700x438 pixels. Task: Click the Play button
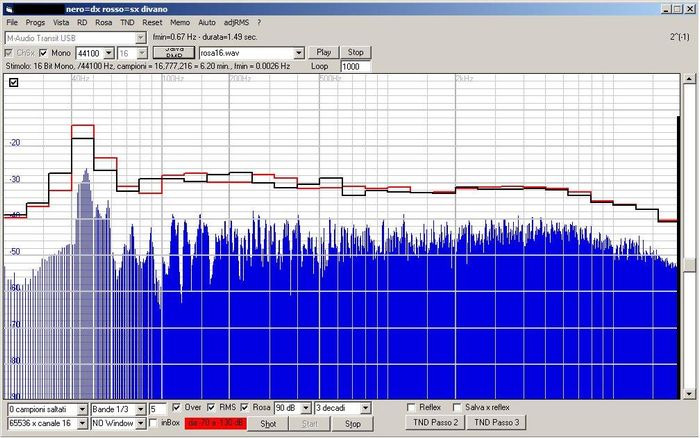(324, 52)
